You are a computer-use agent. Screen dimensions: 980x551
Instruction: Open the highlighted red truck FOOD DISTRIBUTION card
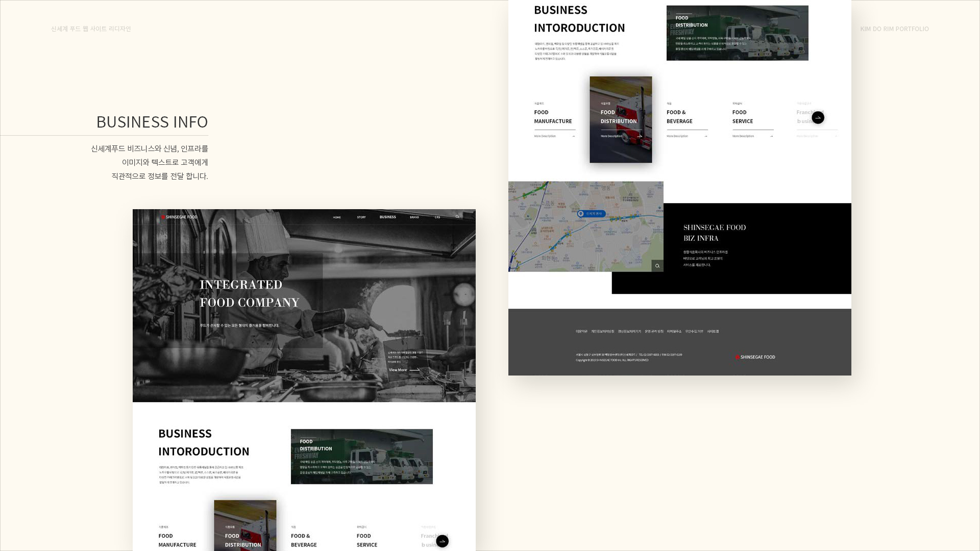pos(621,120)
